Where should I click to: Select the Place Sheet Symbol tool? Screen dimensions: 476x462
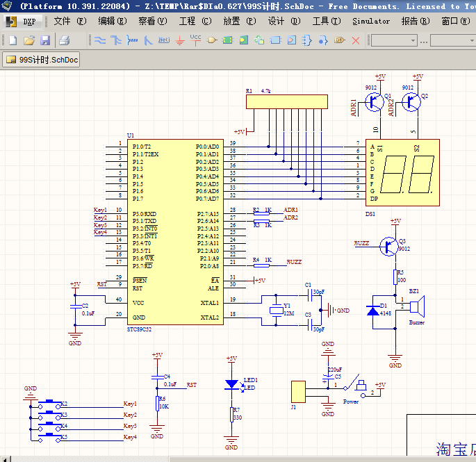pyautogui.click(x=228, y=40)
